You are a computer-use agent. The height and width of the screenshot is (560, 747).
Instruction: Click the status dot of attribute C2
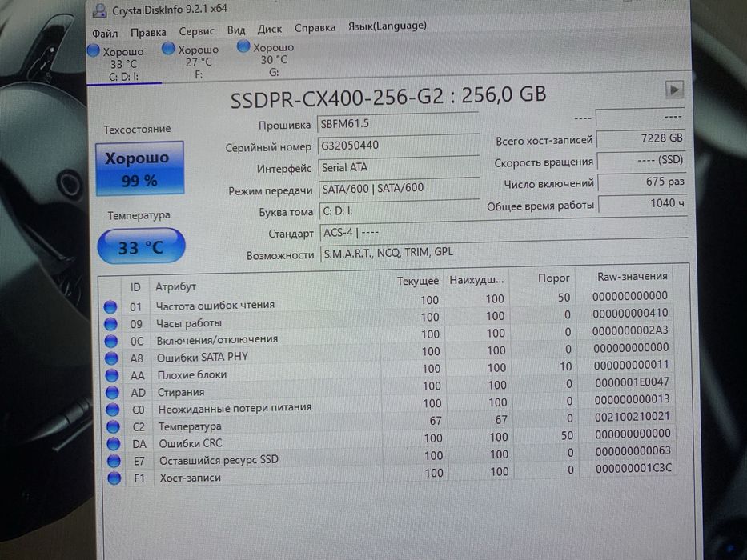tap(114, 426)
